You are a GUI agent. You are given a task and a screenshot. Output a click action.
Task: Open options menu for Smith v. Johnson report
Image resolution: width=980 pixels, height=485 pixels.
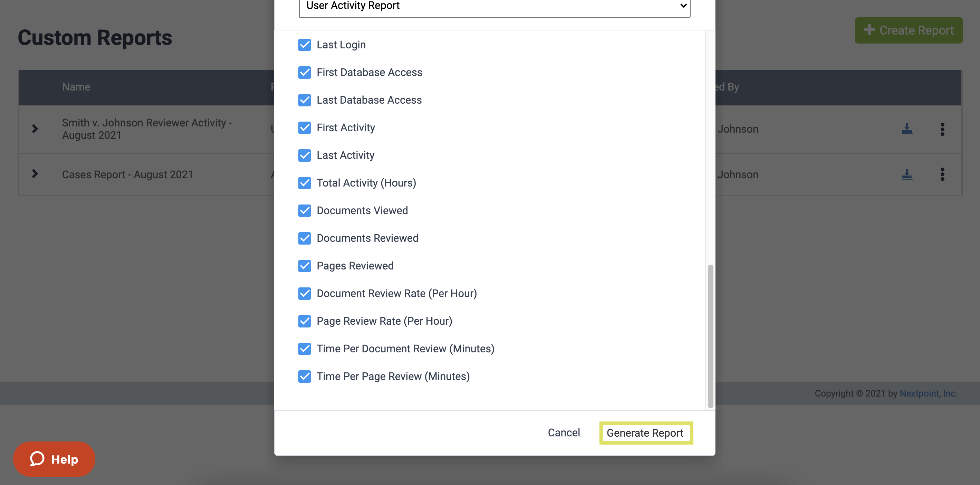click(942, 129)
